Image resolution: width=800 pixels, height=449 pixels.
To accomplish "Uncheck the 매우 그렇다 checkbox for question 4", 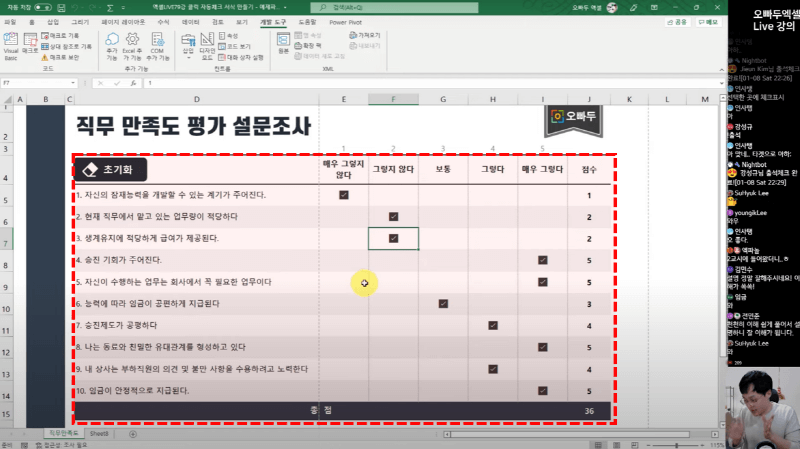I will click(x=543, y=260).
